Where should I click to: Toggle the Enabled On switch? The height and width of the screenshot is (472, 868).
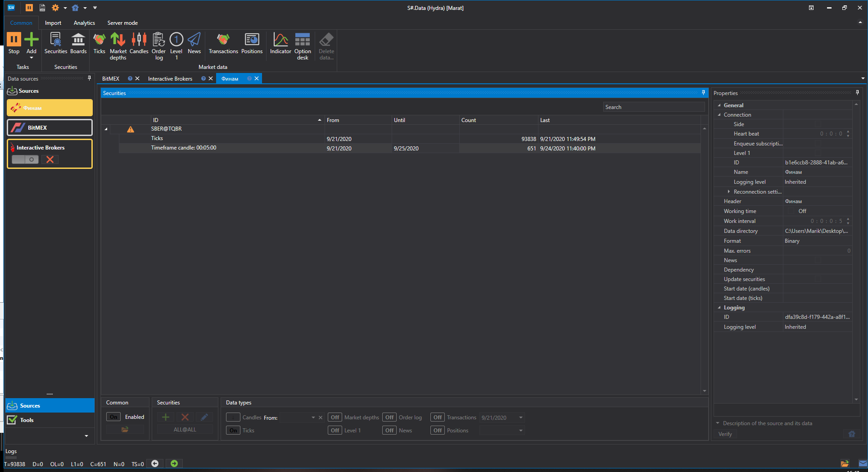coord(113,417)
